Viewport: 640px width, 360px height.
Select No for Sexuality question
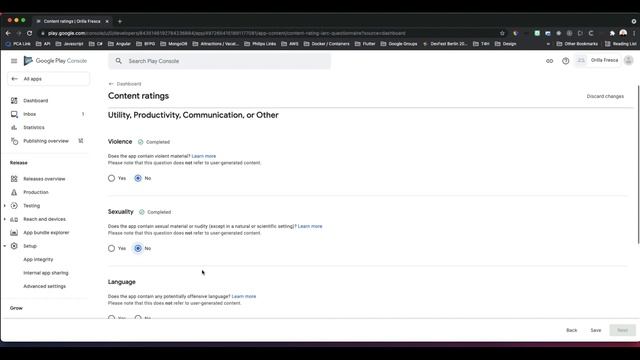point(138,248)
